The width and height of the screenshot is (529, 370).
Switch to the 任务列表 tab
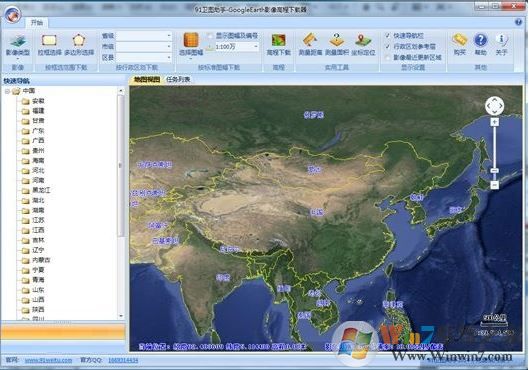[x=178, y=80]
